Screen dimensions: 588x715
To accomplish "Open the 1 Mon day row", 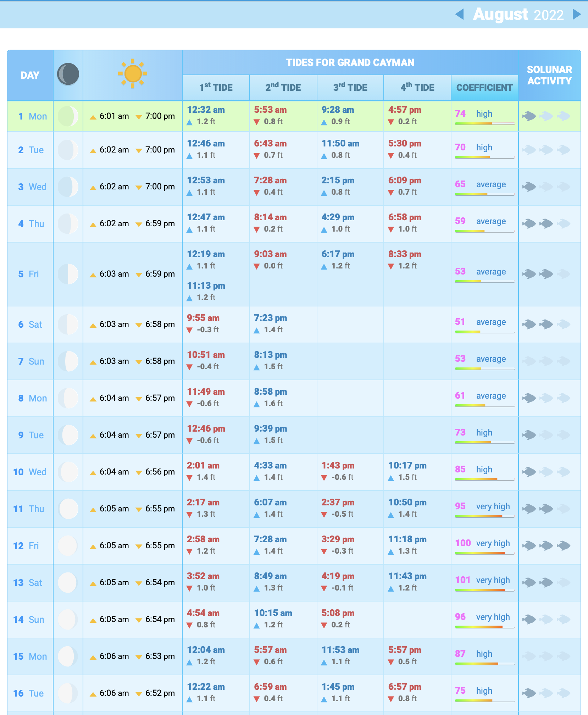I will click(x=33, y=116).
